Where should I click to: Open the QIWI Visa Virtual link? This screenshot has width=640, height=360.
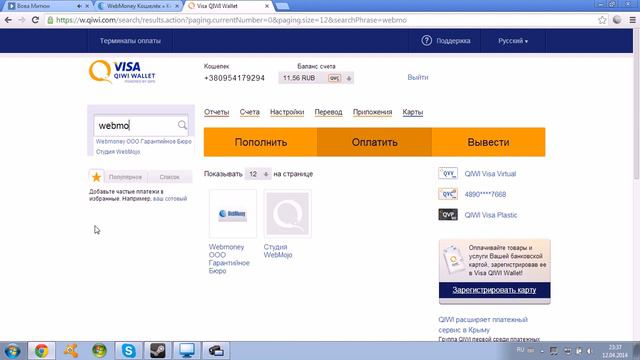pos(490,173)
